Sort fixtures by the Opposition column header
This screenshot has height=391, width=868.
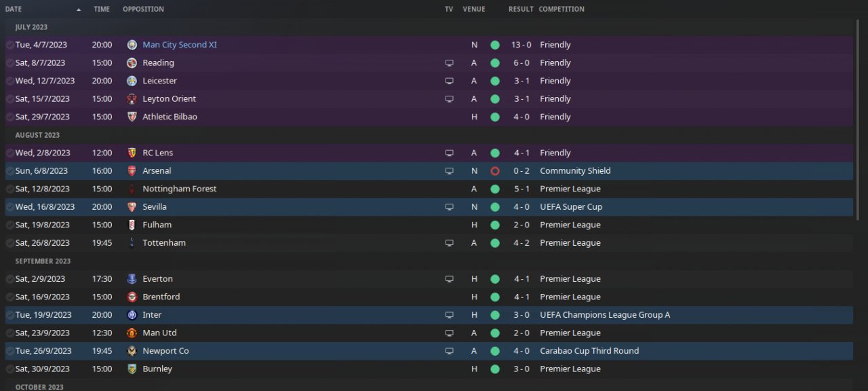coord(143,10)
